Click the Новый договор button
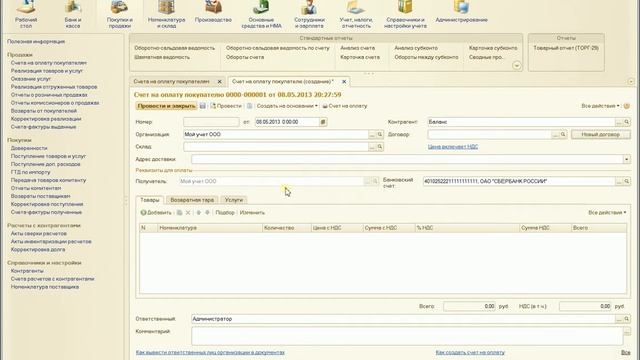Viewport: 640px width, 360px height. pos(600,134)
